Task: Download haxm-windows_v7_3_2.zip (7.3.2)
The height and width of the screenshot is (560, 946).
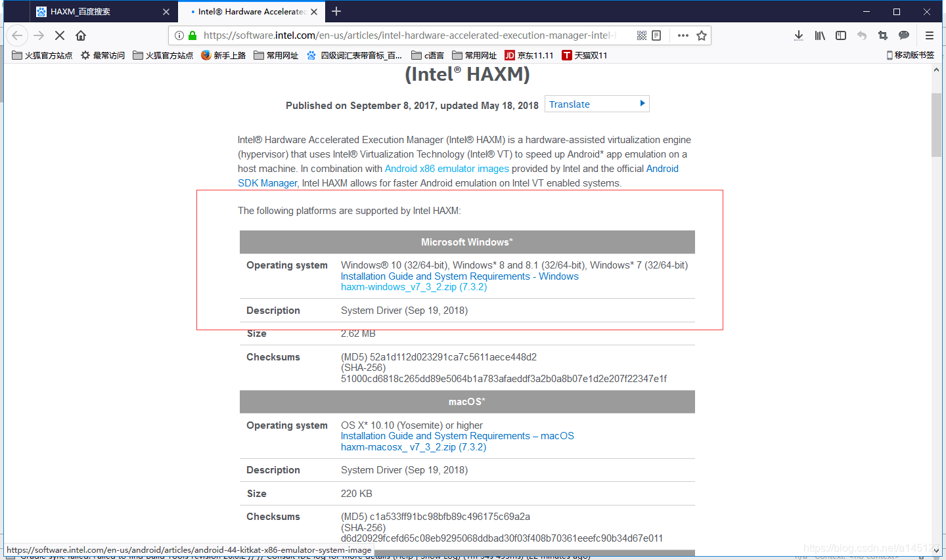Action: point(414,287)
